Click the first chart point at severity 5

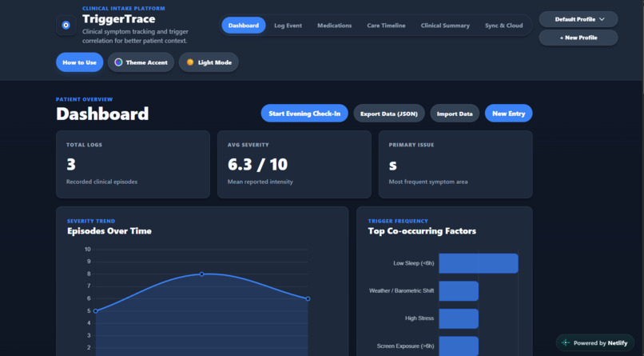pyautogui.click(x=96, y=310)
